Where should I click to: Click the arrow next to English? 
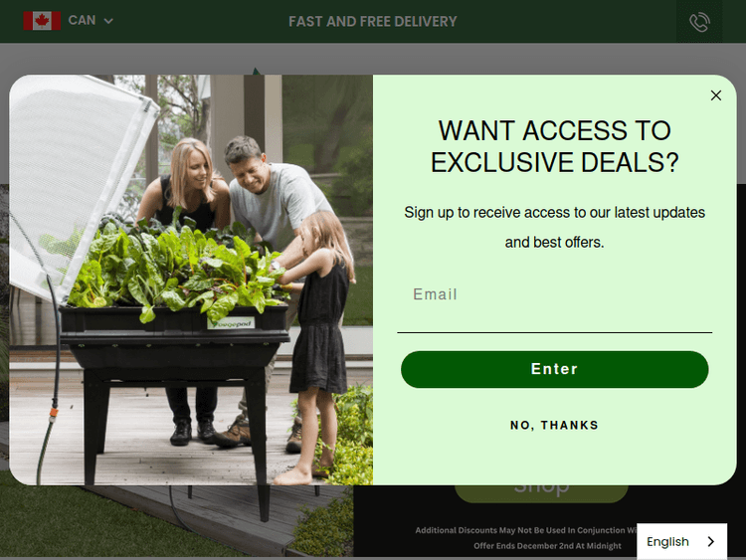point(711,541)
